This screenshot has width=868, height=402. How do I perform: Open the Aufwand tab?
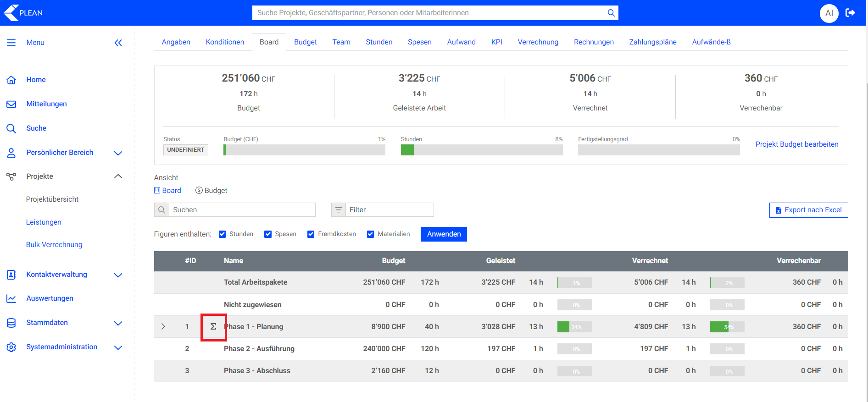tap(462, 42)
